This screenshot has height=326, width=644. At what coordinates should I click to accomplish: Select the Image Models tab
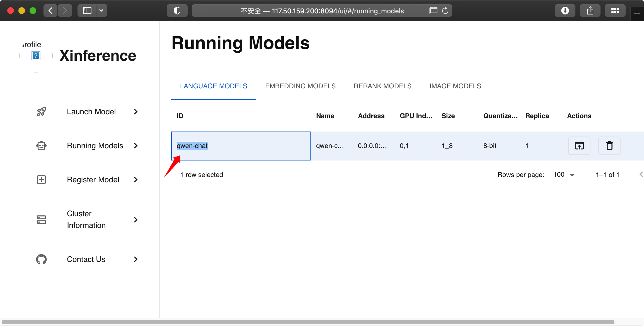click(x=455, y=86)
